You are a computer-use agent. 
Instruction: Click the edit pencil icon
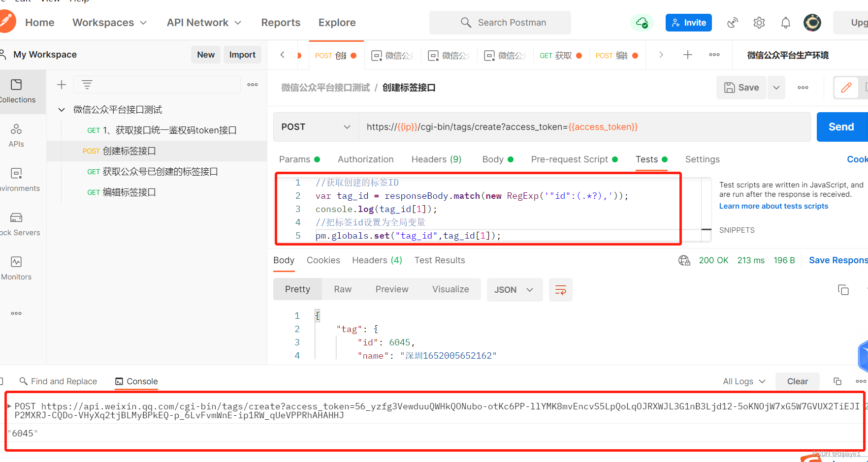tap(846, 88)
